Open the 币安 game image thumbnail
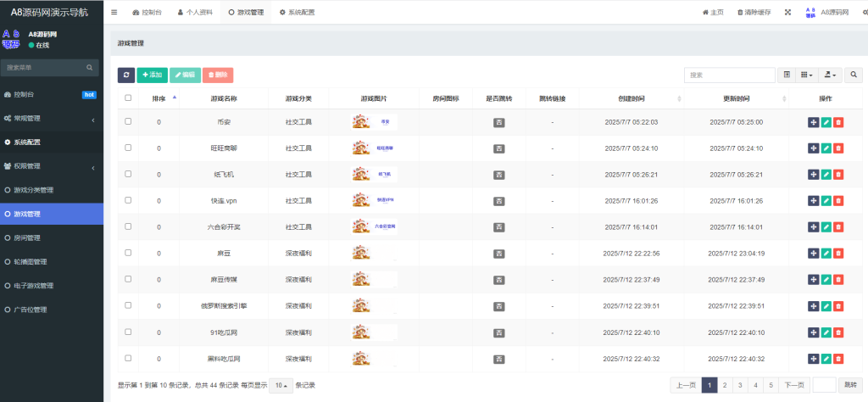Viewport: 868px width, 402px height. 374,121
